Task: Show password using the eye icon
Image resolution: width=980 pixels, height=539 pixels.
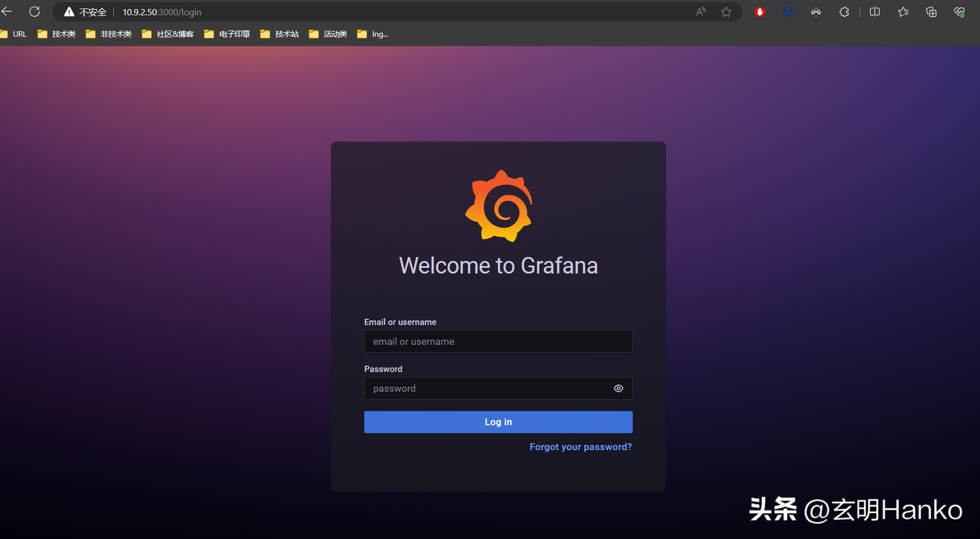Action: (x=619, y=388)
